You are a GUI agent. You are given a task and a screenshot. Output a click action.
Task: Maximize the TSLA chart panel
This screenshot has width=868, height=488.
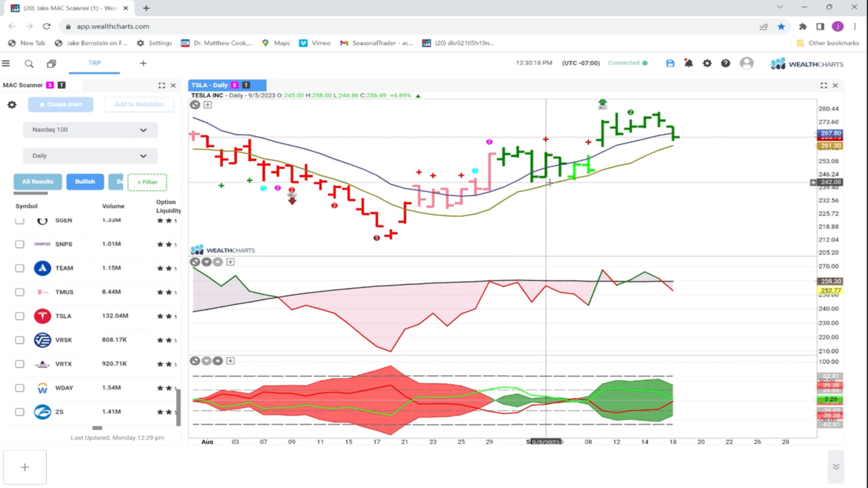[x=824, y=85]
